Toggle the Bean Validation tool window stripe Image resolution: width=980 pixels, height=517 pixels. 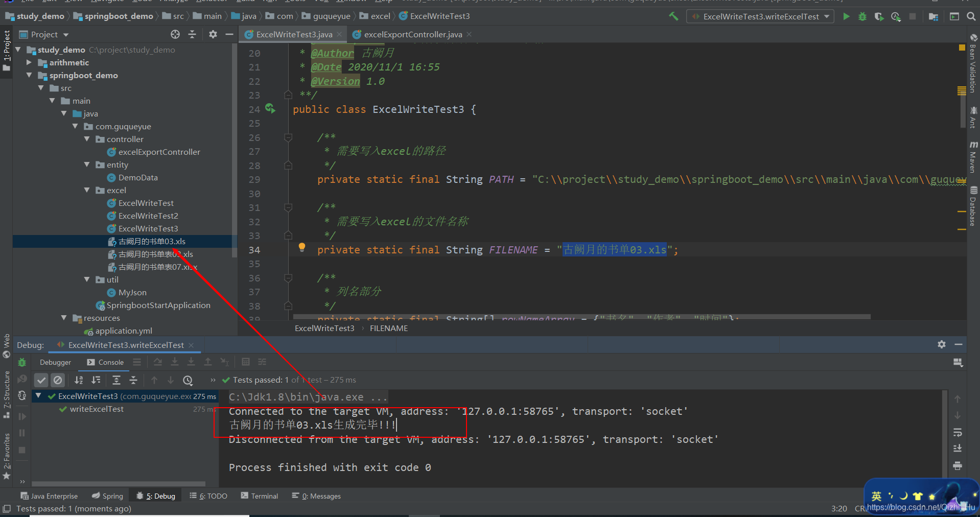tap(973, 63)
